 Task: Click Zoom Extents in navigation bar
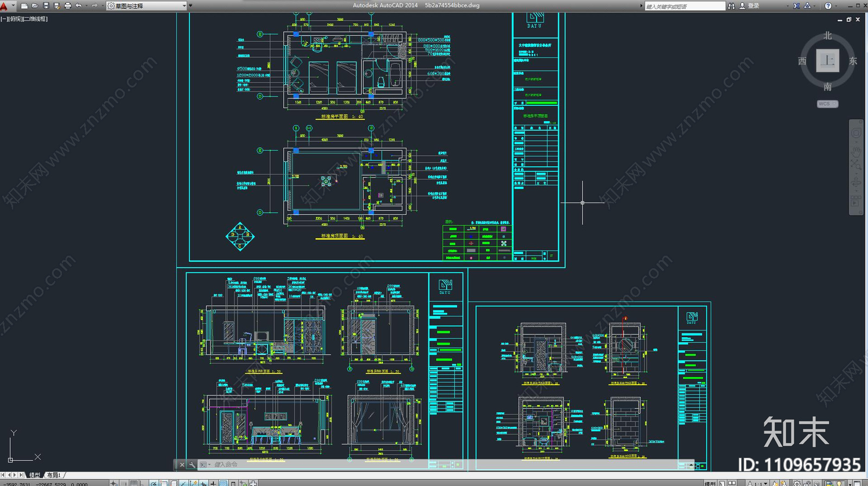[x=856, y=164]
